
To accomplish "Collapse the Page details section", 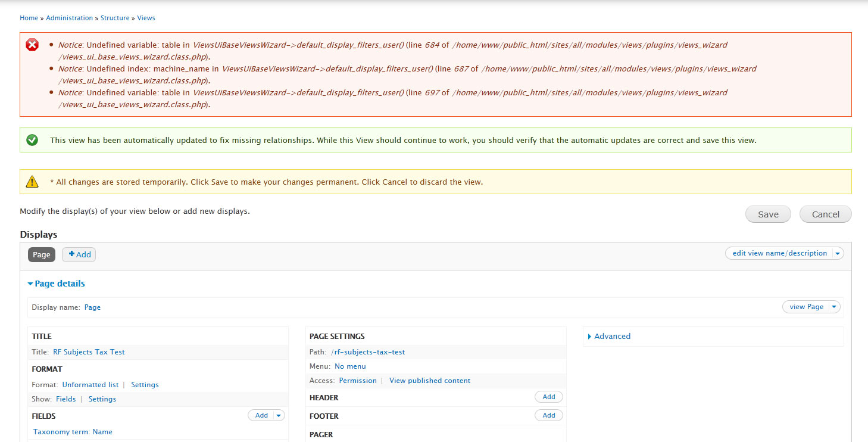I will [59, 284].
